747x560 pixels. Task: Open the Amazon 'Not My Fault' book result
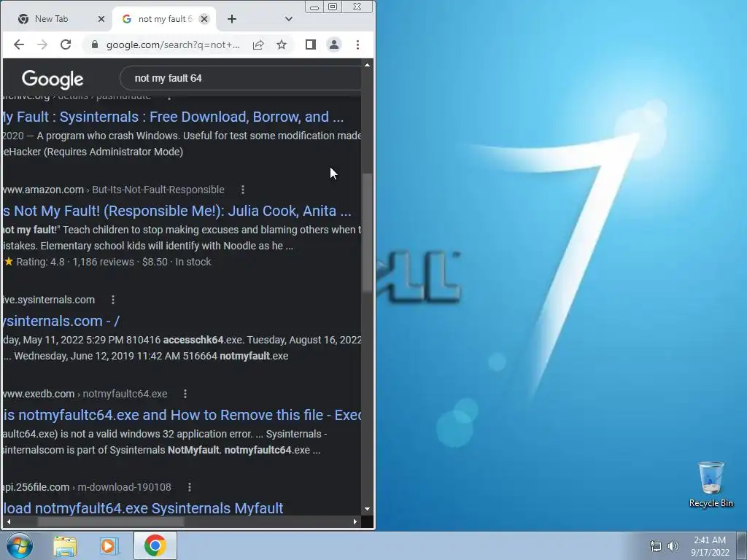[177, 211]
